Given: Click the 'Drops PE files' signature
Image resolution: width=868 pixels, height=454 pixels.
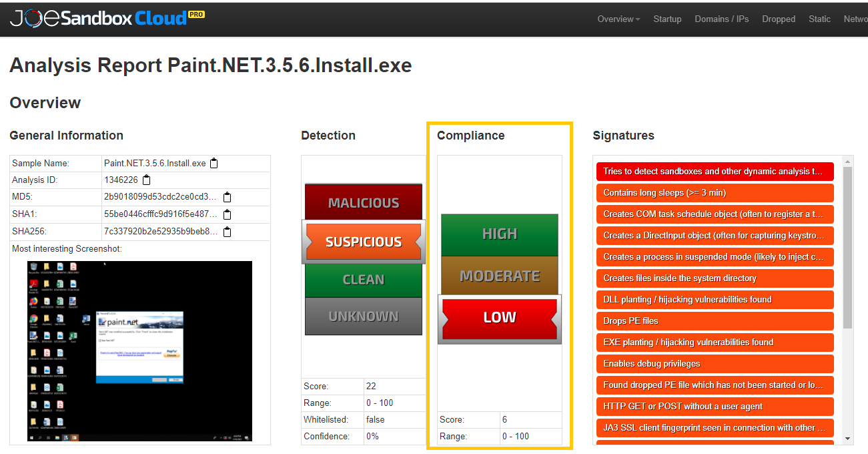Looking at the screenshot, I should 714,321.
